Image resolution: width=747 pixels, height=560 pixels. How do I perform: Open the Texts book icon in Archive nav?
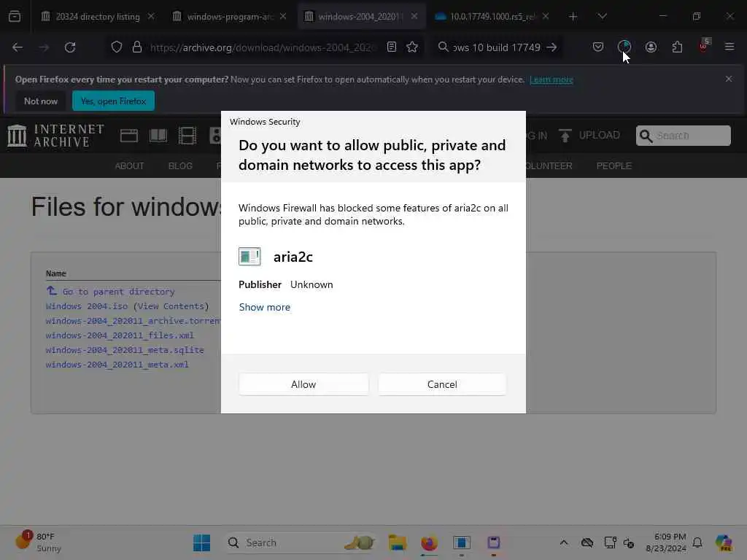click(x=158, y=136)
